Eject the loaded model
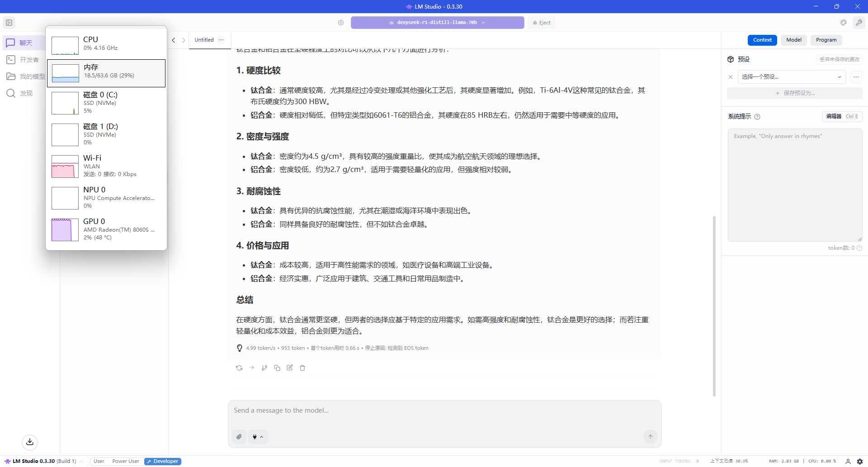This screenshot has height=467, width=868. (x=542, y=23)
